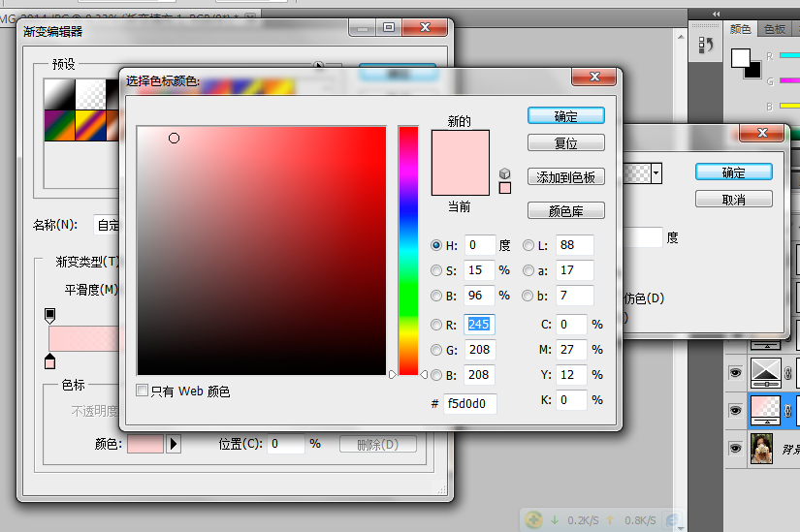This screenshot has height=532, width=800.
Task: Select the background layer photo thumbnail
Action: coord(761,449)
